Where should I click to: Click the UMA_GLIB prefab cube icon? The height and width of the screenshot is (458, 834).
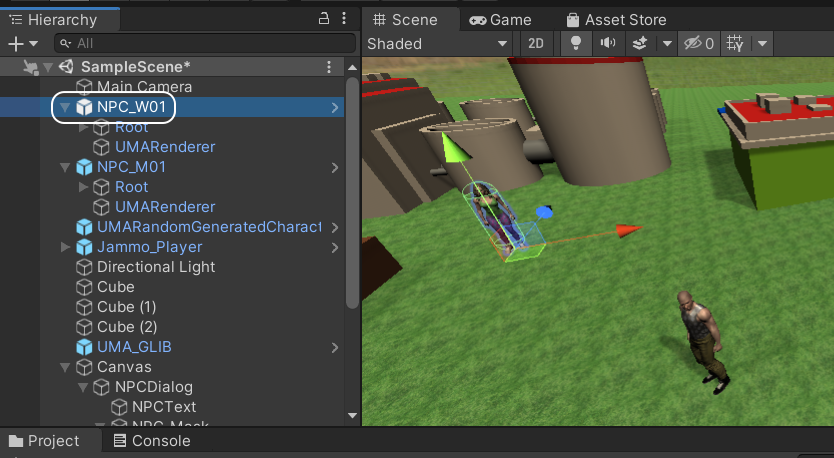(x=84, y=347)
